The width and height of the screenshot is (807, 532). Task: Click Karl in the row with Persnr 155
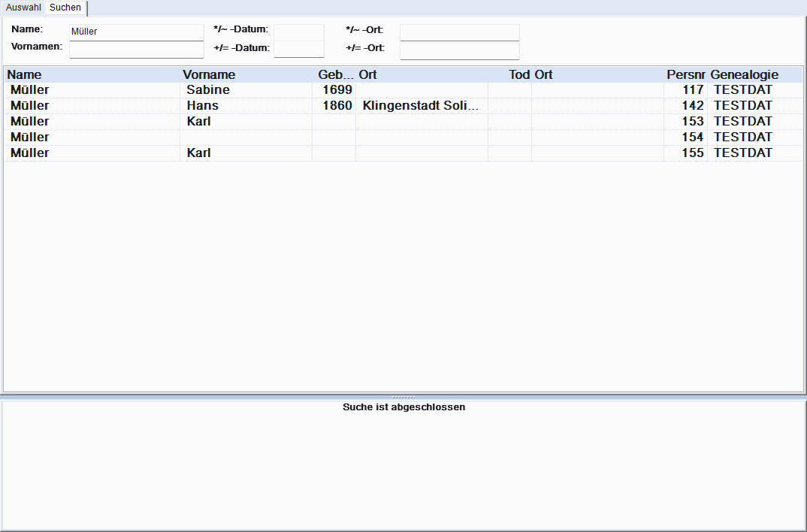198,153
